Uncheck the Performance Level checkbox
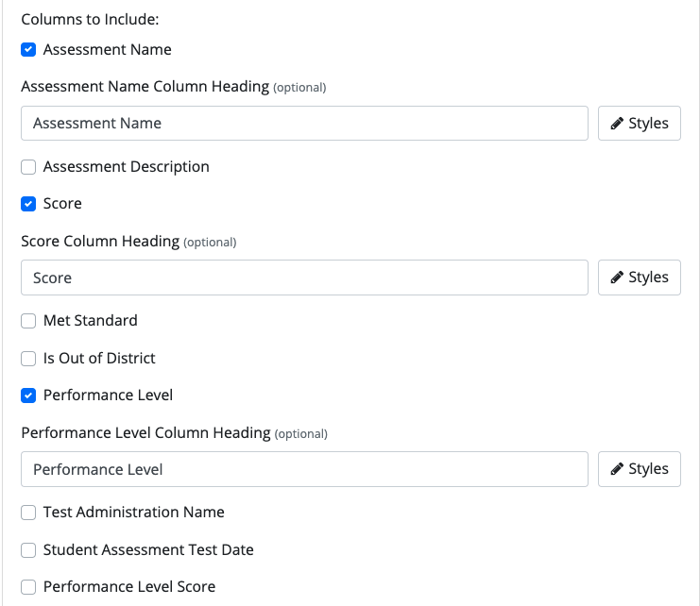 28,396
